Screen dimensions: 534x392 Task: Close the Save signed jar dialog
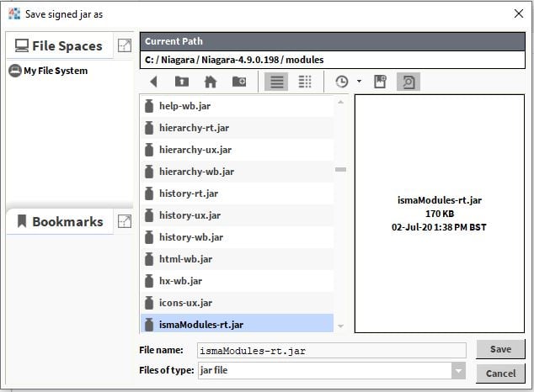(518, 13)
